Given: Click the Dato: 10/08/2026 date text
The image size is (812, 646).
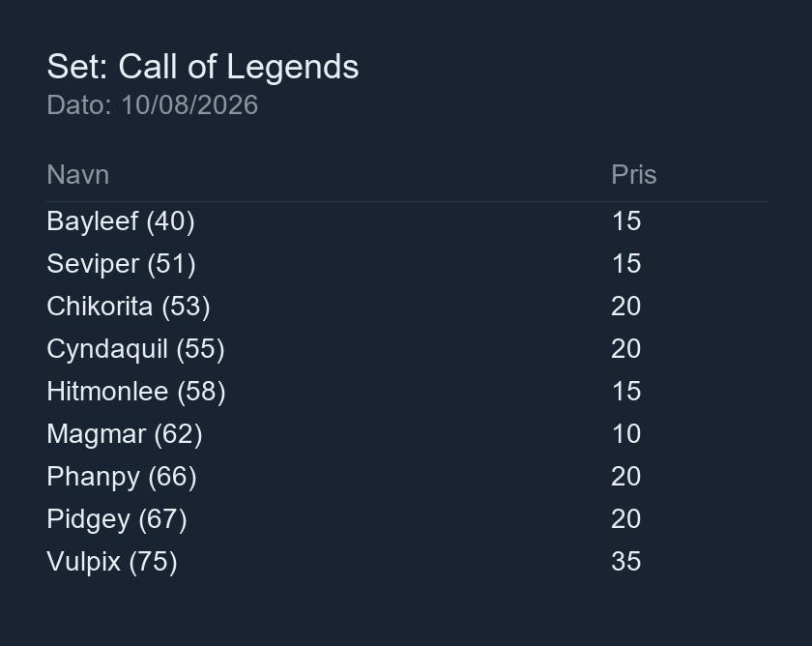Looking at the screenshot, I should [x=153, y=105].
